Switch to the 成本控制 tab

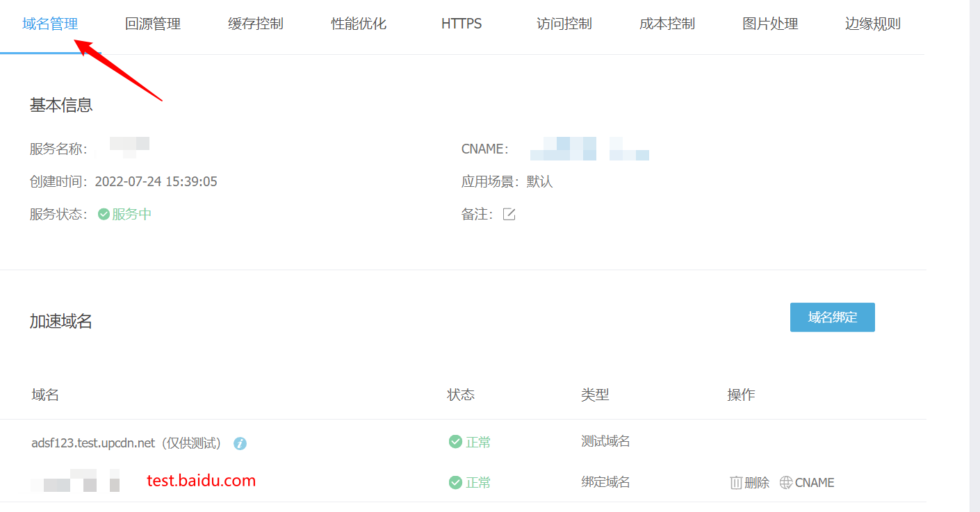click(667, 24)
